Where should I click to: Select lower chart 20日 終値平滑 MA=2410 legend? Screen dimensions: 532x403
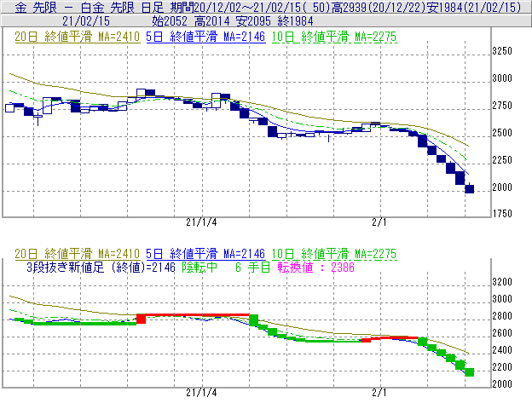pyautogui.click(x=78, y=254)
